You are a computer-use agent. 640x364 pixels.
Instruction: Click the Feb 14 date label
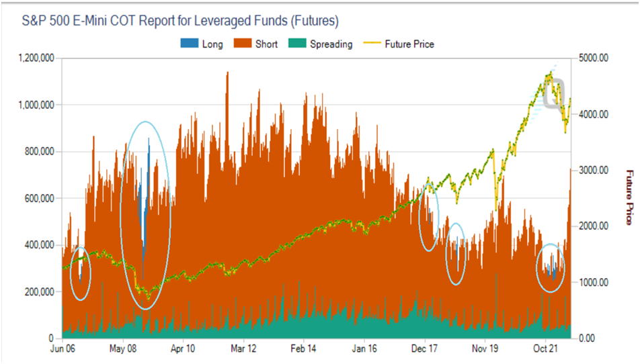point(303,349)
